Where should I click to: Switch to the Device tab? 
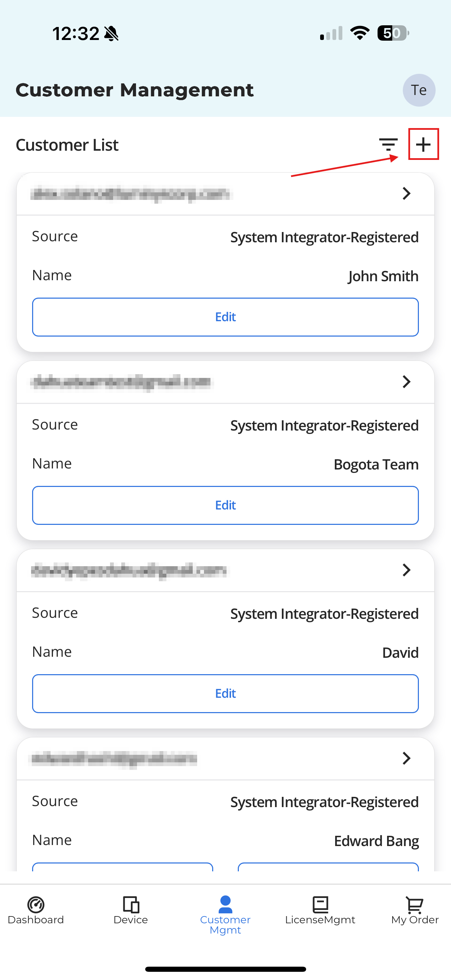pos(131,910)
